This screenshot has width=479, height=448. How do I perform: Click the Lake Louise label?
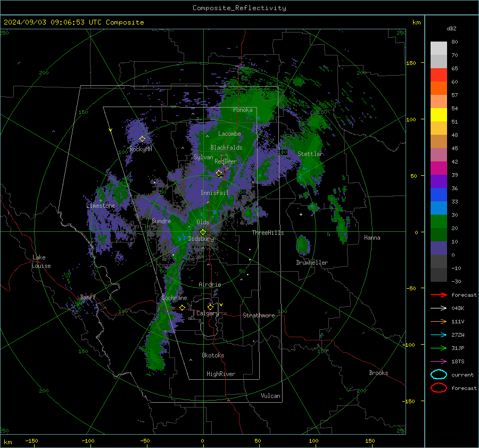(41, 262)
